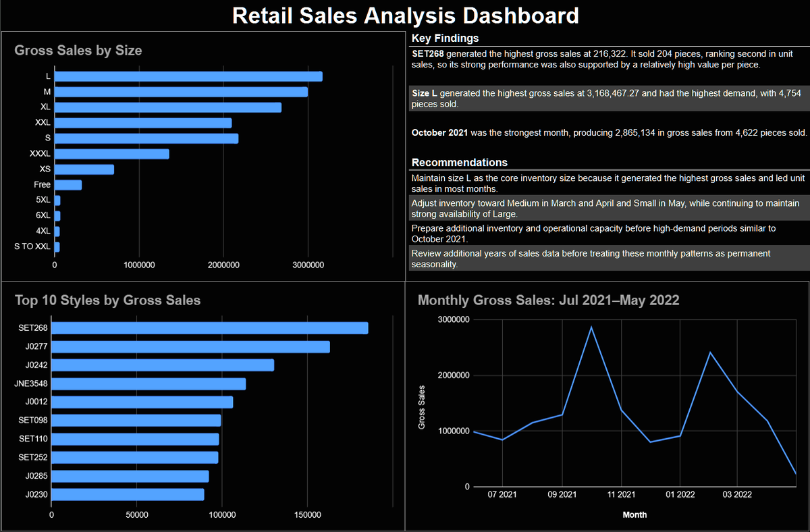Viewport: 810px width, 532px height.
Task: Click the S TO XXL axis label
Action: [33, 246]
